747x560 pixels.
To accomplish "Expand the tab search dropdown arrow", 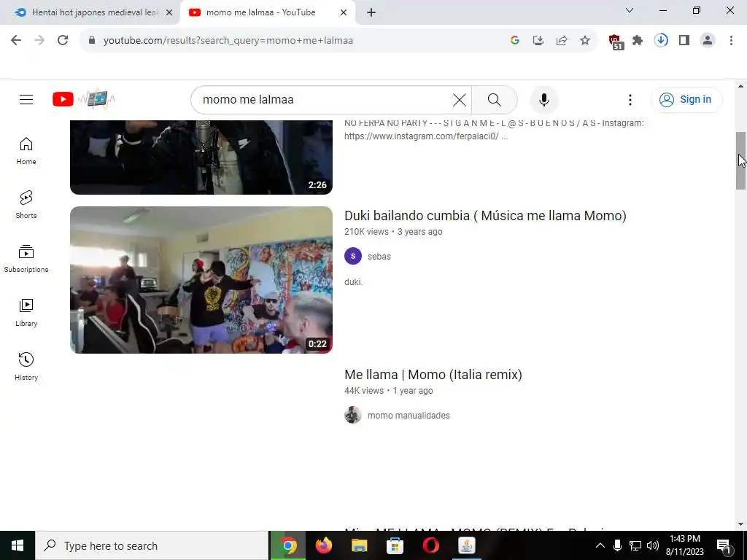I will pos(630,10).
